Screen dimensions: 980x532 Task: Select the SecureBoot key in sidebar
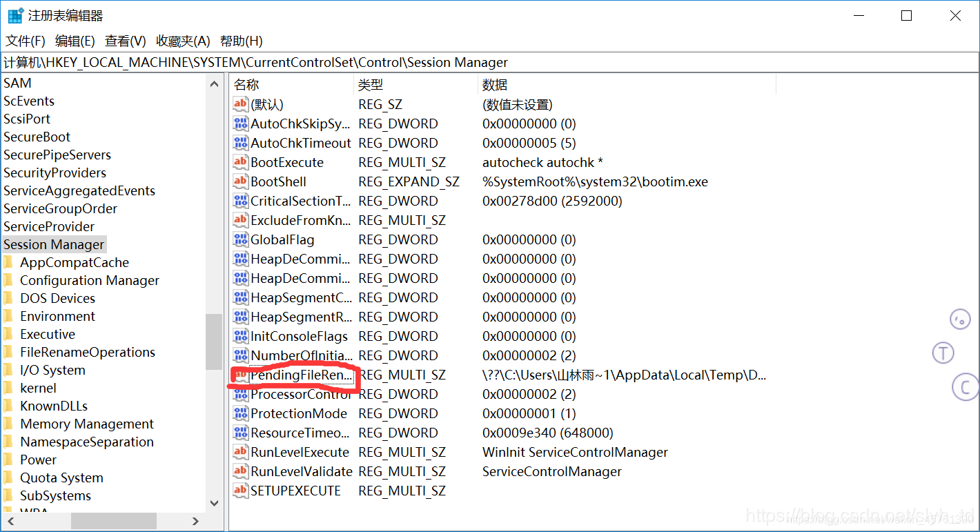click(37, 137)
